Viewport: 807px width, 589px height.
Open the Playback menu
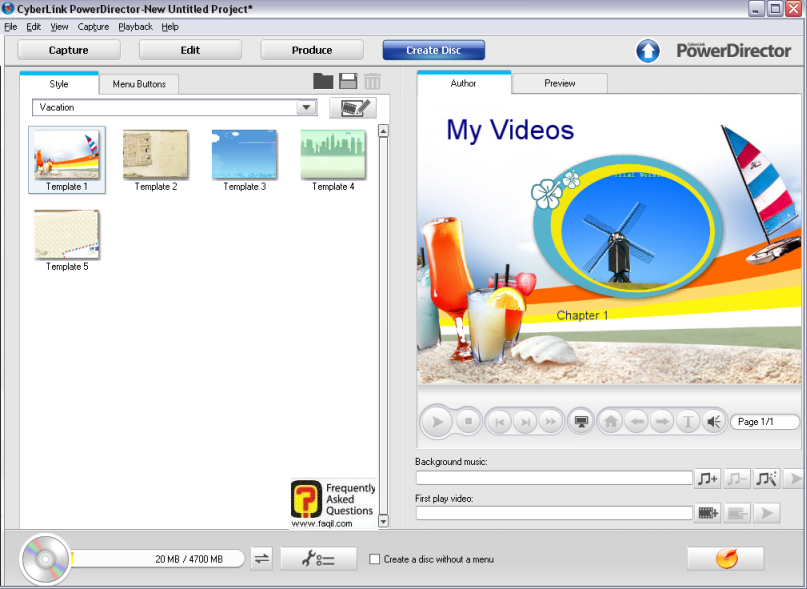click(135, 27)
